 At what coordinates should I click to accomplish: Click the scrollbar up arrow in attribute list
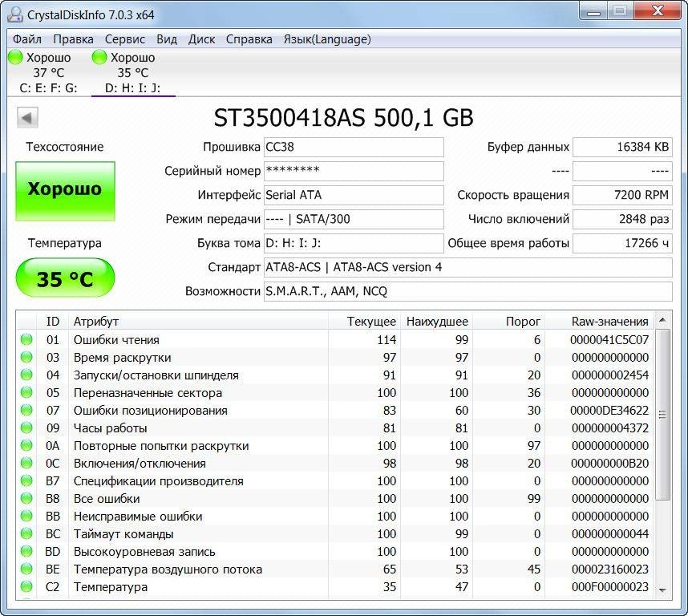click(x=662, y=320)
